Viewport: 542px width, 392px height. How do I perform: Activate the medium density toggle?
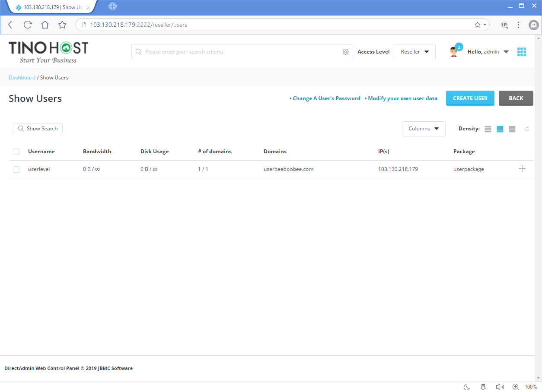500,129
